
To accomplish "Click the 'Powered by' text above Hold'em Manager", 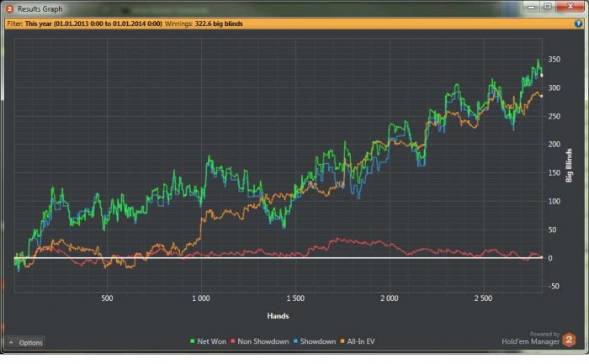I will [x=544, y=334].
